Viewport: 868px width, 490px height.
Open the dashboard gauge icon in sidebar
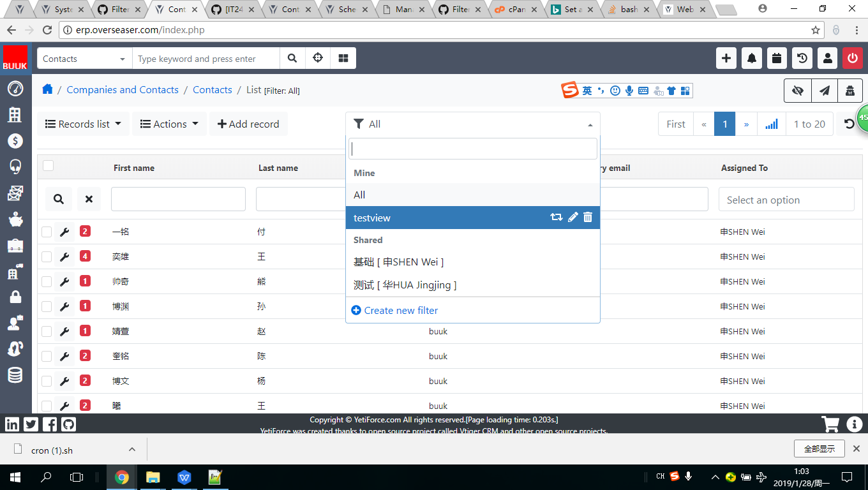tap(15, 89)
